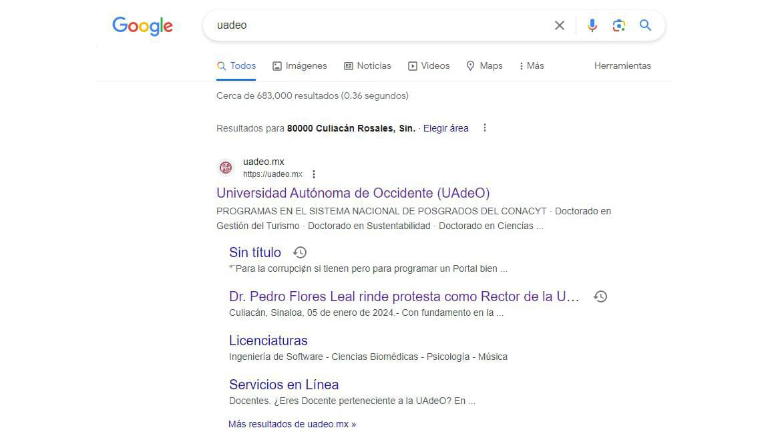This screenshot has width=768, height=432.
Task: Switch to the Noticias tab
Action: (367, 66)
